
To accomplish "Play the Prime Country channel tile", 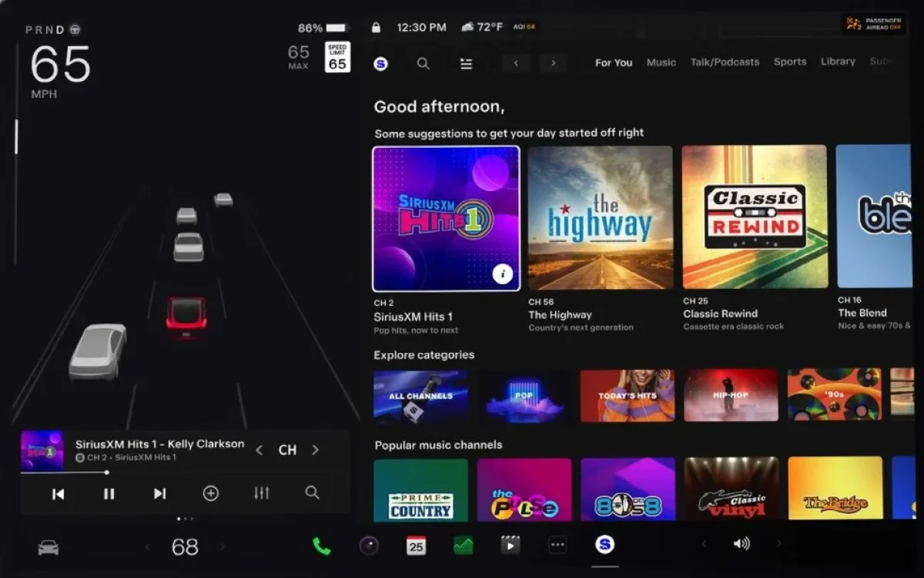I will coord(420,490).
